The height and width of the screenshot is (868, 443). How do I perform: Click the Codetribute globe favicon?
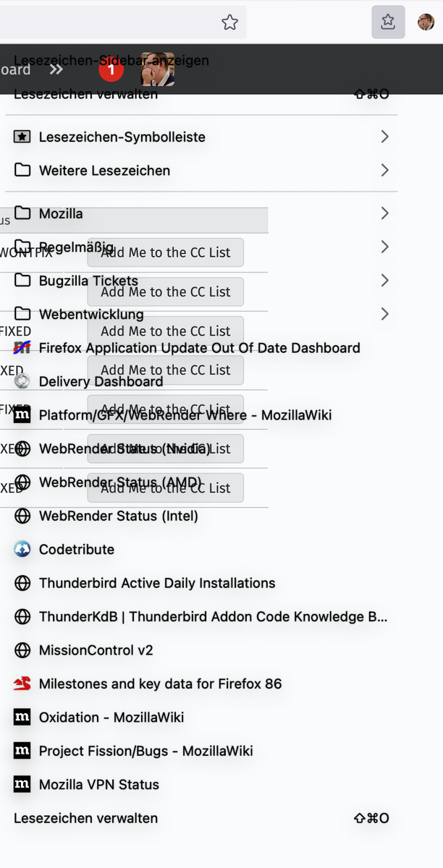(x=22, y=549)
